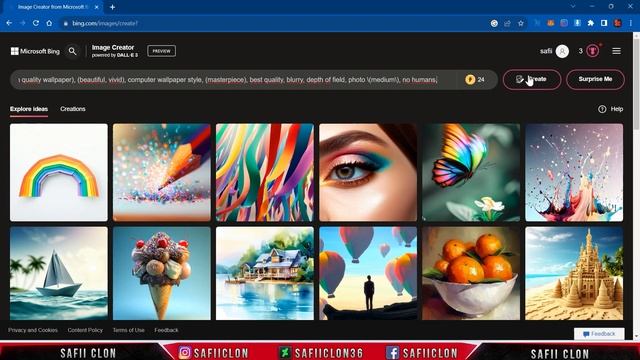Open a new browser tab

[112, 7]
